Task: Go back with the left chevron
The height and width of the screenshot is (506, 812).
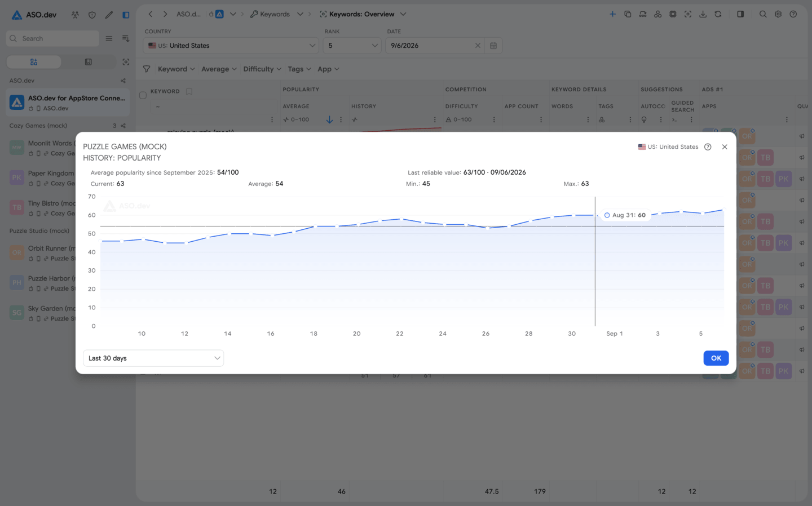Action: coord(151,14)
